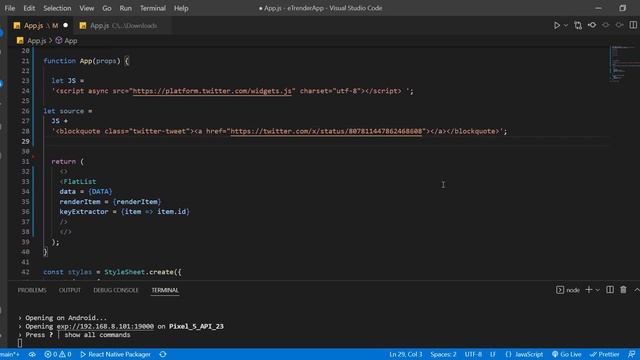Run the code using the play icon
Screen dimensions: 640x360
pyautogui.click(x=557, y=25)
